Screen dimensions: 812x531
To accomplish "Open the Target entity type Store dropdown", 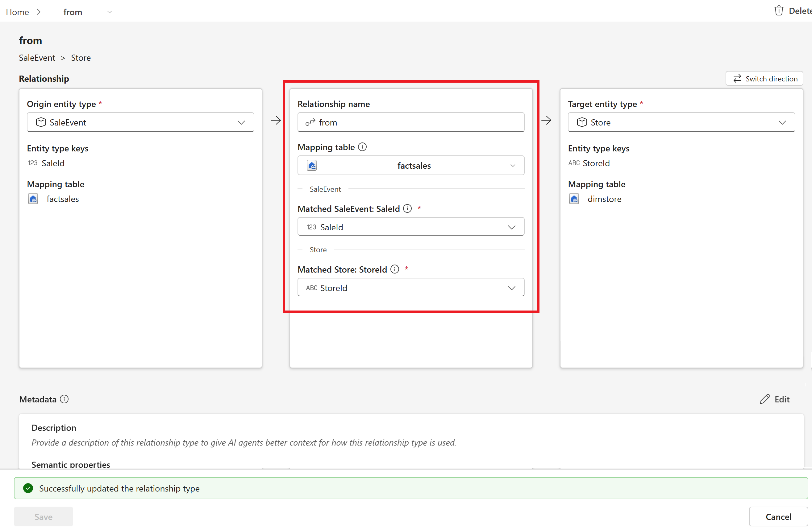I will (x=681, y=122).
